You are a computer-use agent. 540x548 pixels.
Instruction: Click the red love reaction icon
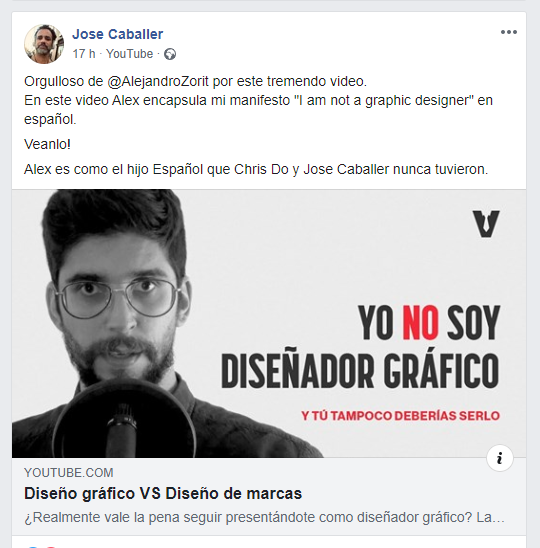click(x=50, y=546)
